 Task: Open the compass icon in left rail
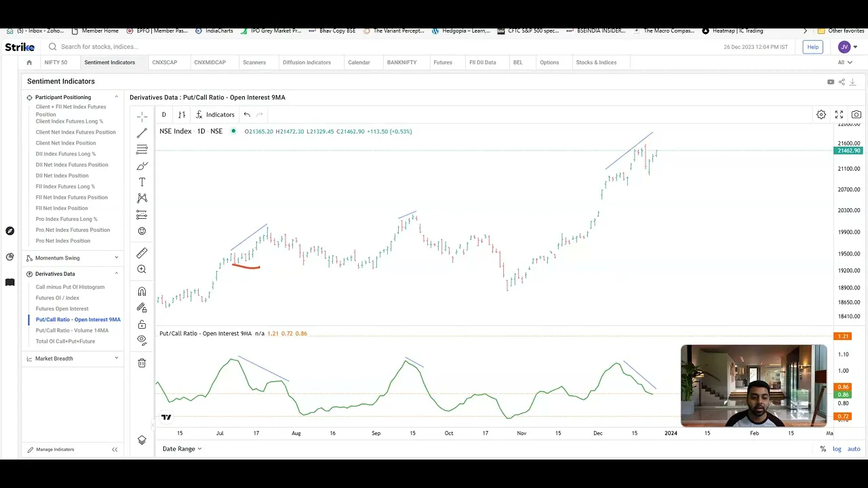tap(9, 231)
